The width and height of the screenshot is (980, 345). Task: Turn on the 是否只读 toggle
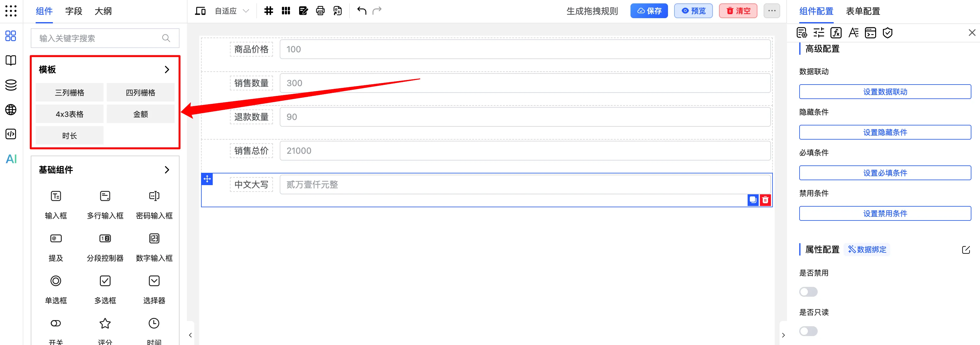point(808,331)
